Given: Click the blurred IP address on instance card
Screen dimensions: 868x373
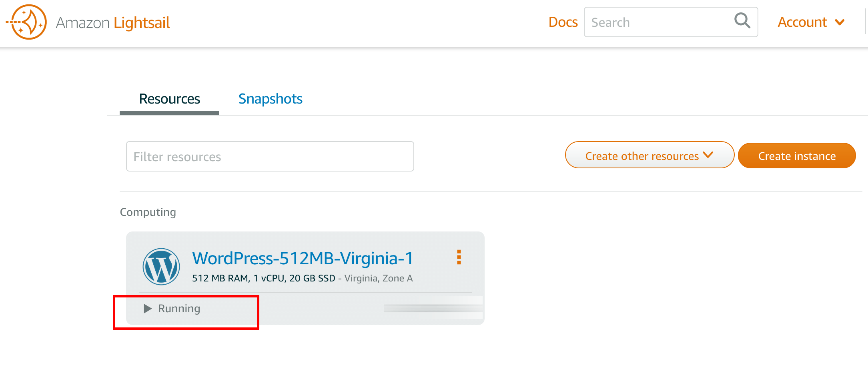Looking at the screenshot, I should coord(433,308).
